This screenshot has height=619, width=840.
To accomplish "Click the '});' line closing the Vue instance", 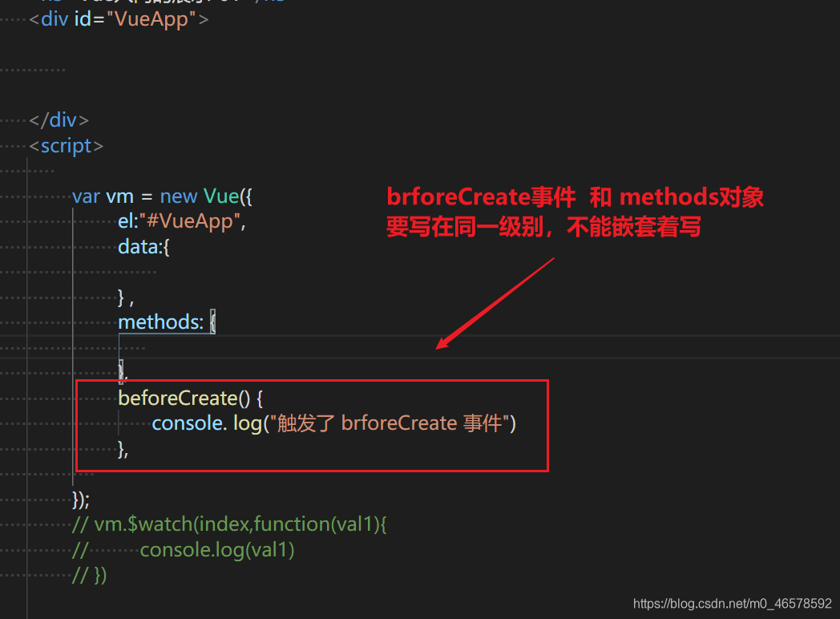I will pos(81,500).
